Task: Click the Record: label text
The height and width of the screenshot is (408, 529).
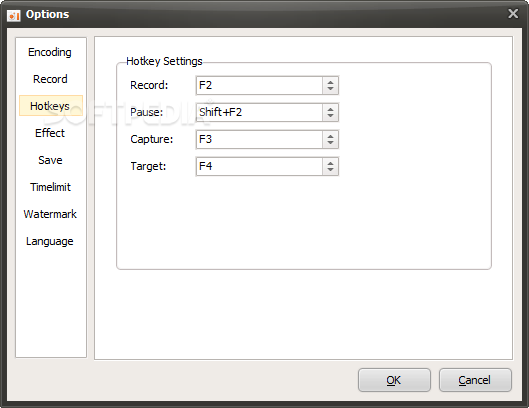Action: pyautogui.click(x=149, y=85)
